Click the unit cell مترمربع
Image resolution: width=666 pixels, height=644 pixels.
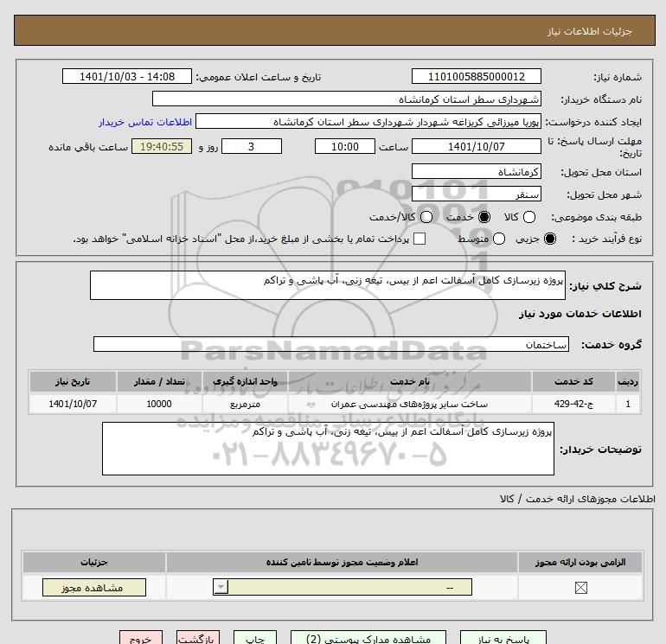[245, 404]
